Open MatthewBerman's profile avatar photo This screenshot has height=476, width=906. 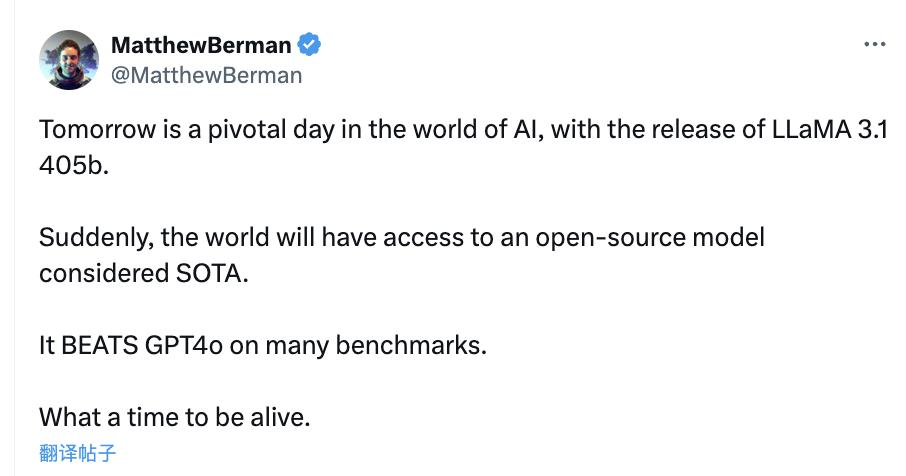coord(69,60)
